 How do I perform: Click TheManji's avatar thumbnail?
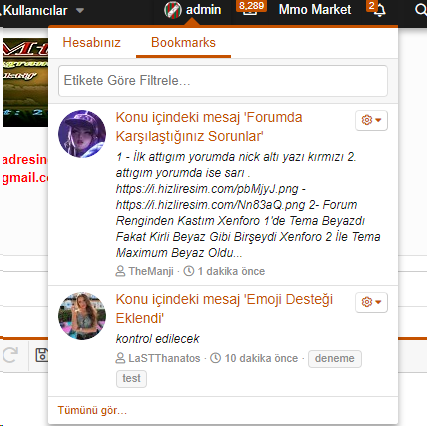82,134
